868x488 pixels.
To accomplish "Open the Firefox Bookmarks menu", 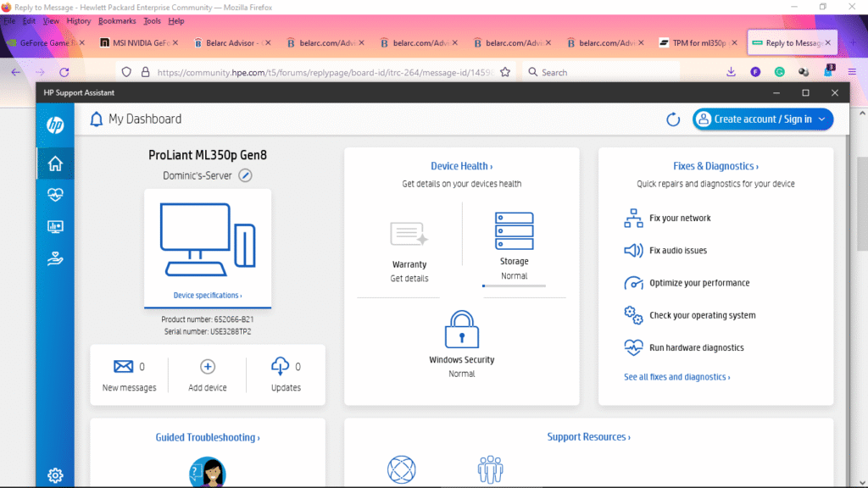I will pyautogui.click(x=117, y=21).
